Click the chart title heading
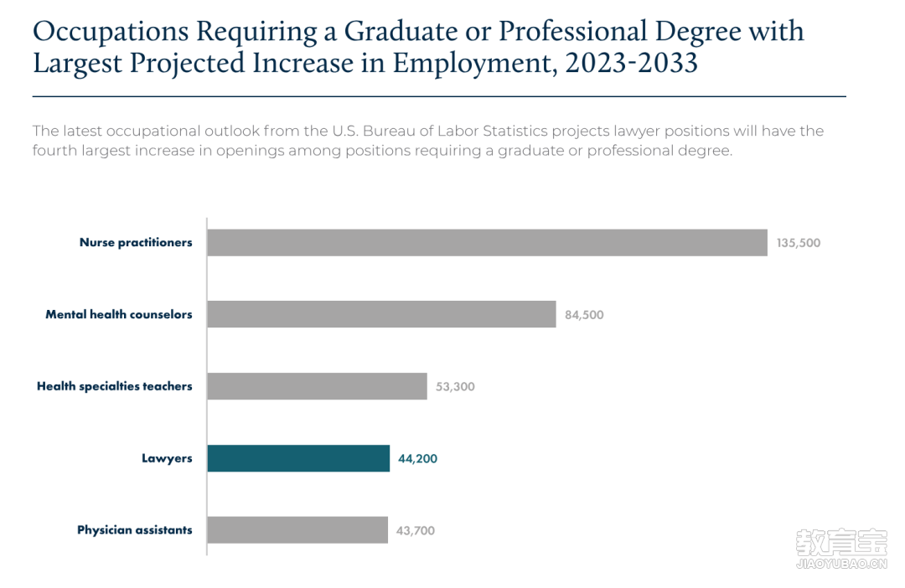This screenshot has height=588, width=905. [418, 47]
